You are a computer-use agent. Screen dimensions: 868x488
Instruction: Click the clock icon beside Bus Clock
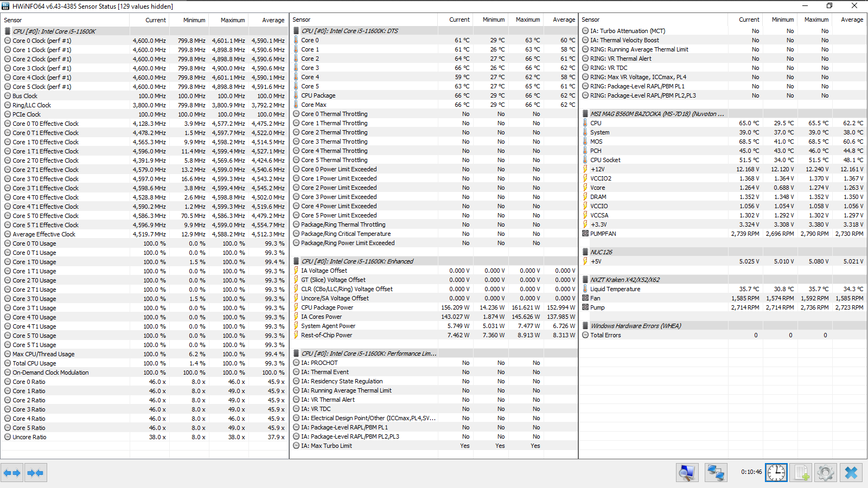(8, 96)
